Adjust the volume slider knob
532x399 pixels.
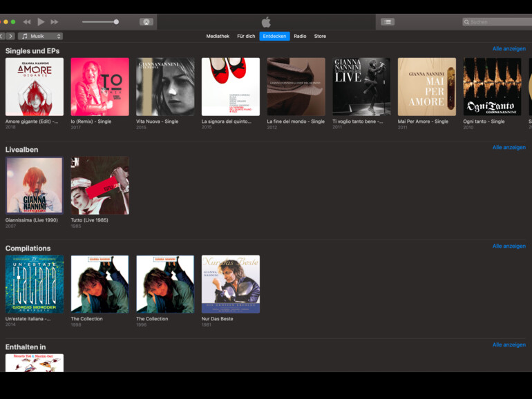coord(116,22)
